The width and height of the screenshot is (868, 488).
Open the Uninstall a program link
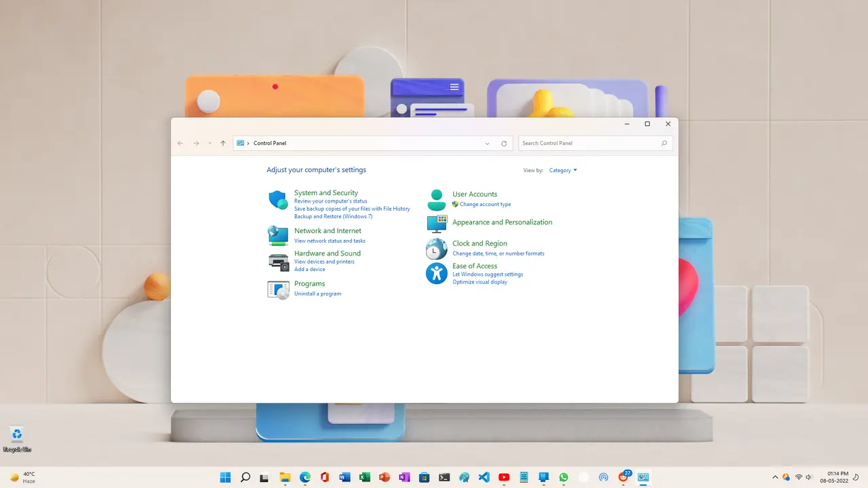317,294
